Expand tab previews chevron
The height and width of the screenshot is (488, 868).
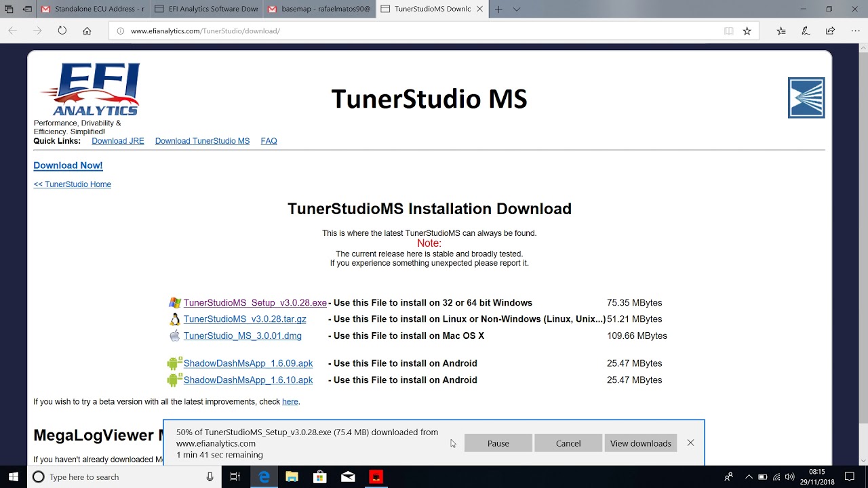tap(517, 9)
